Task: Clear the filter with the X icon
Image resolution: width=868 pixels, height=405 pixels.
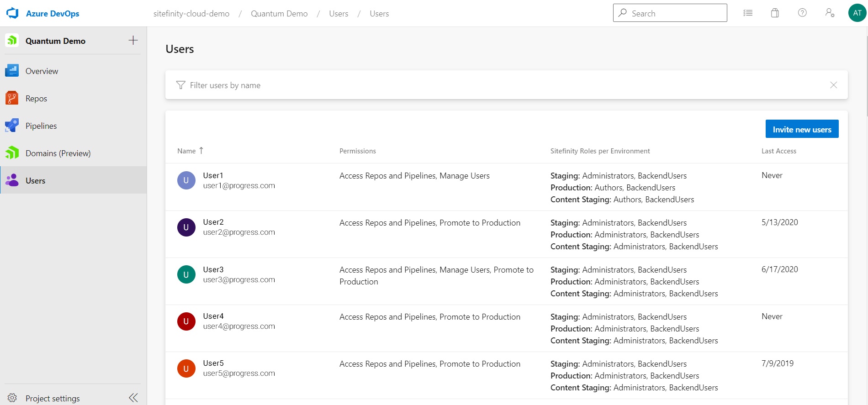Action: pos(833,85)
